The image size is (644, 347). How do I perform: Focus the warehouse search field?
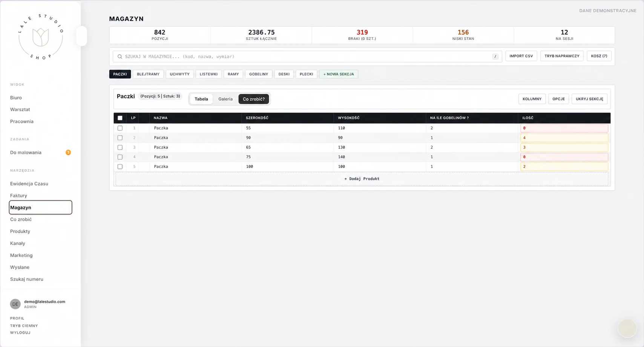click(x=307, y=57)
